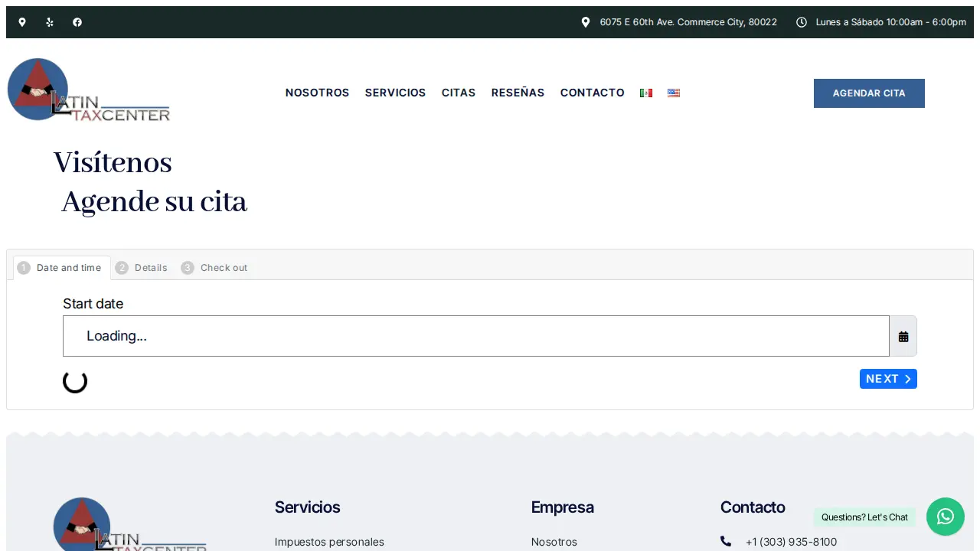Click the Latin Tax Center footer logo
Image resolution: width=980 pixels, height=551 pixels.
[x=130, y=525]
